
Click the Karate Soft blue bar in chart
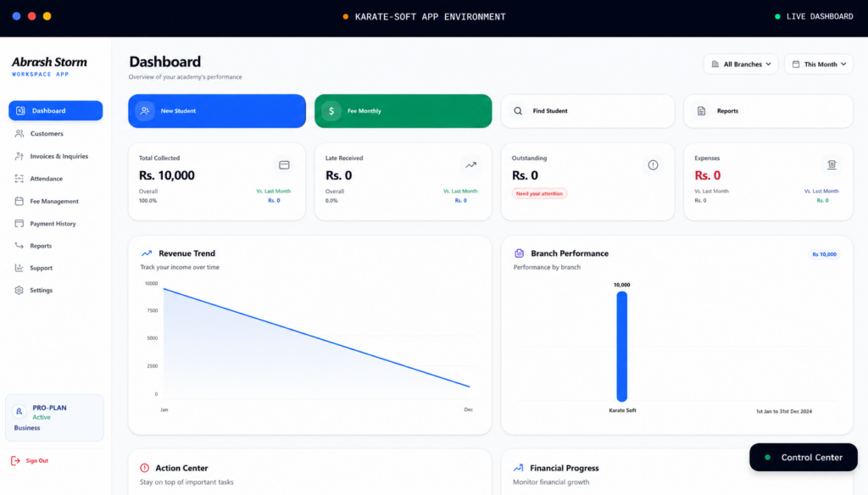click(622, 347)
